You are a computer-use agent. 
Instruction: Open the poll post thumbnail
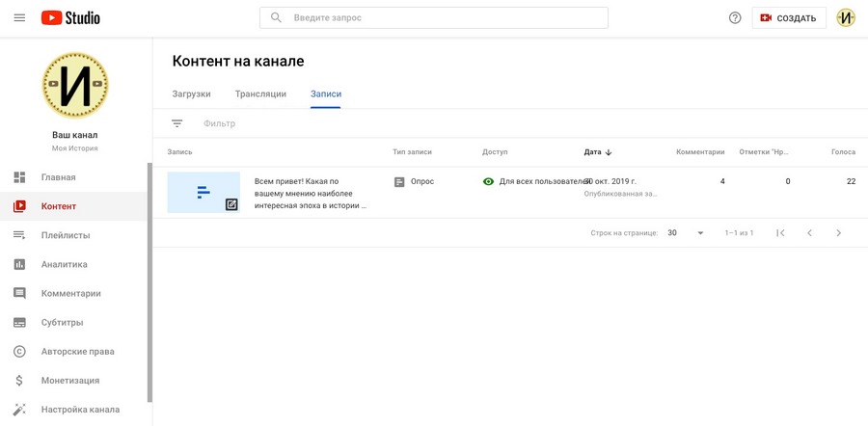point(203,192)
